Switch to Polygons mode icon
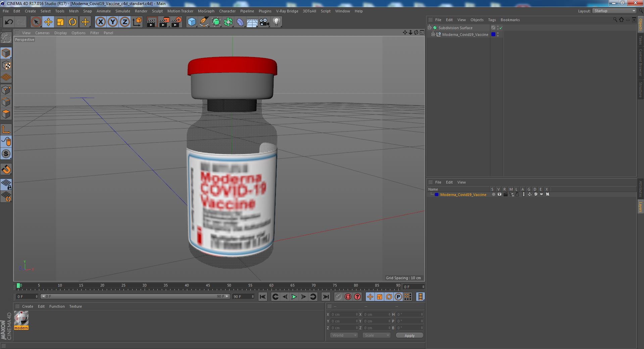644x349 pixels. tap(6, 114)
